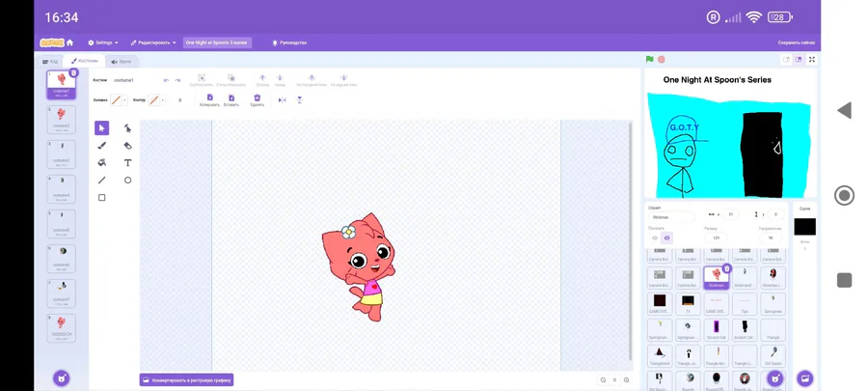The image size is (868, 391).
Task: Switch to the Костюмы tab
Action: (85, 61)
